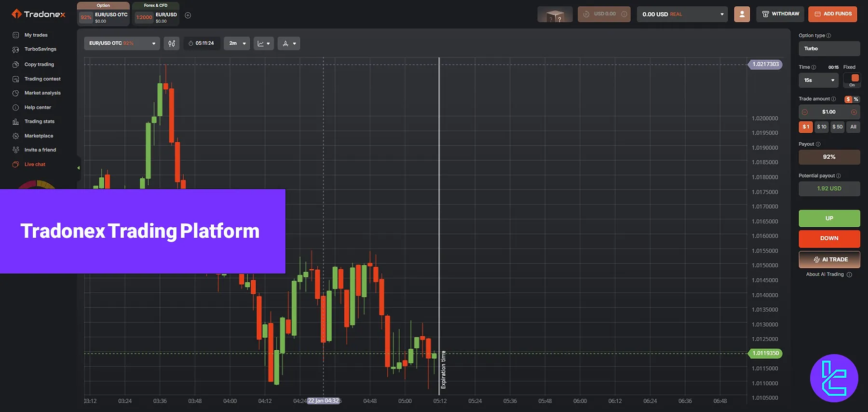Click the ADD FUNDS button
Image resolution: width=868 pixels, height=412 pixels.
coord(833,14)
